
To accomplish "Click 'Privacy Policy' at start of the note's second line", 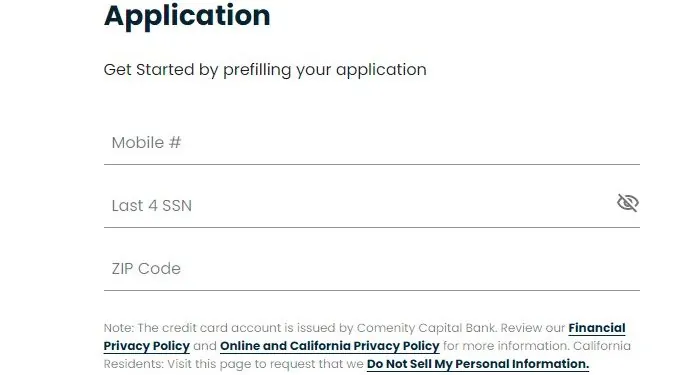I will (x=147, y=346).
